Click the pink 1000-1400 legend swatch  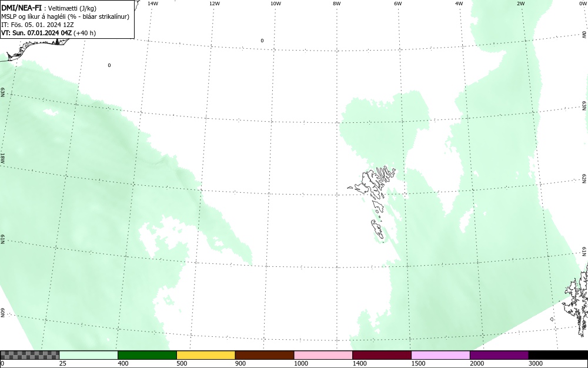[x=323, y=355]
